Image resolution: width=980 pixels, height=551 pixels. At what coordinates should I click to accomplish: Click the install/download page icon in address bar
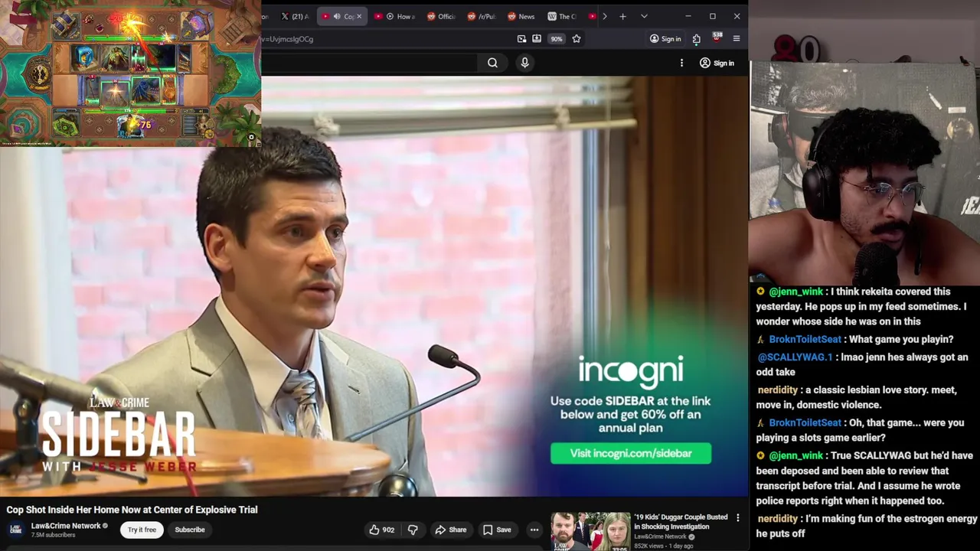537,39
